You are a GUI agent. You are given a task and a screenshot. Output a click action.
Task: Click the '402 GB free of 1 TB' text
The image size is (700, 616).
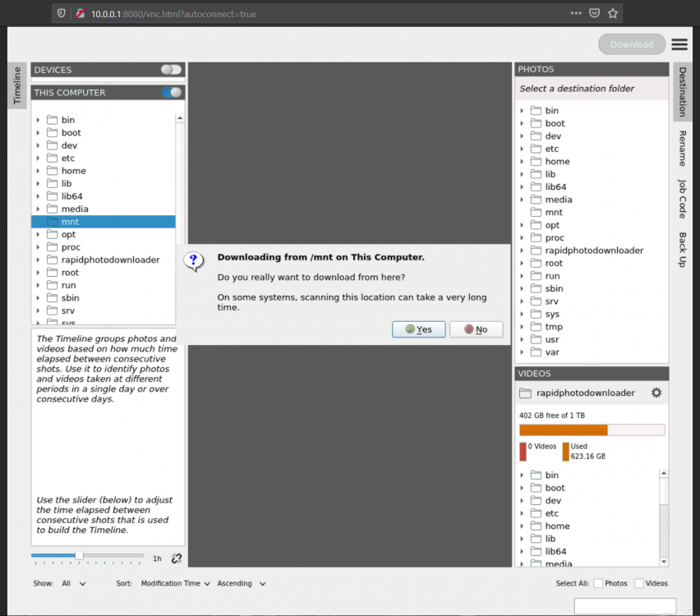coord(552,416)
